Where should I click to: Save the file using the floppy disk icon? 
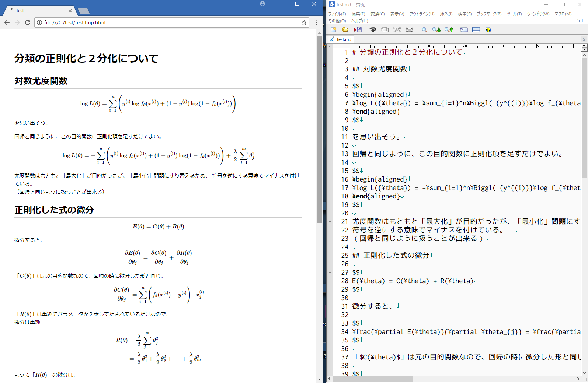358,30
